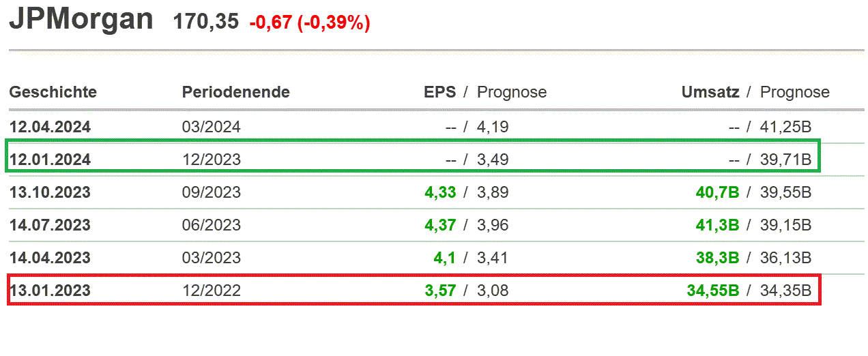Click the EPS column header
The image size is (868, 356).
coord(439,92)
